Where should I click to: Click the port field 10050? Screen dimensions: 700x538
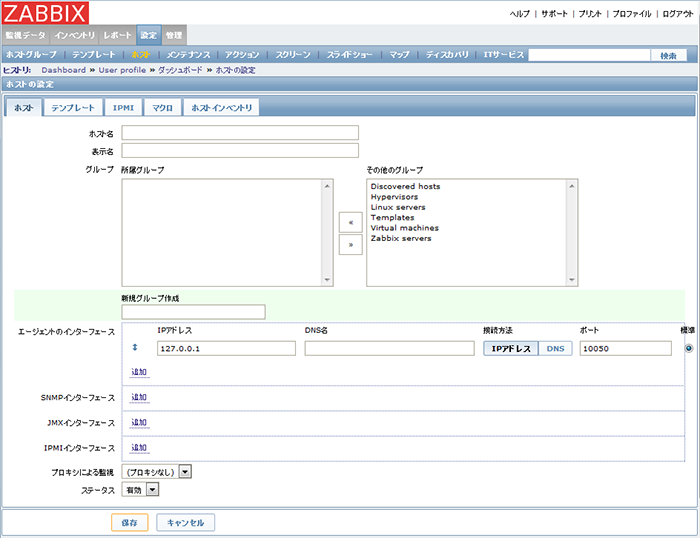pos(625,349)
